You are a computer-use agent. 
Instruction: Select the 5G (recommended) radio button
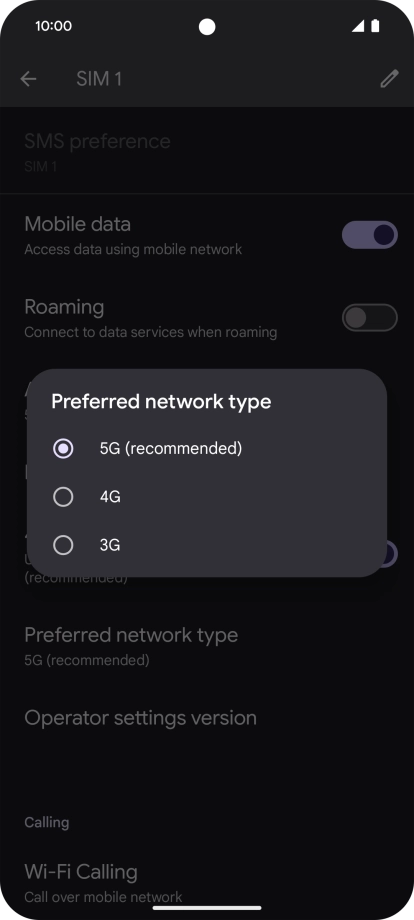[x=63, y=449]
